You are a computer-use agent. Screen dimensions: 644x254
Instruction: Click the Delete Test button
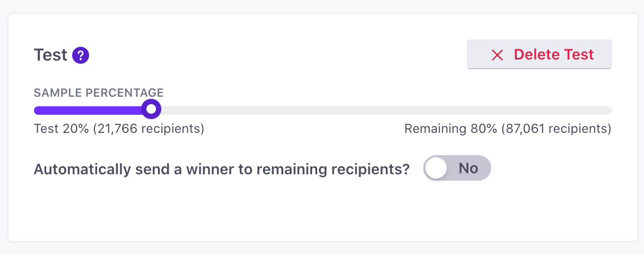(x=539, y=54)
